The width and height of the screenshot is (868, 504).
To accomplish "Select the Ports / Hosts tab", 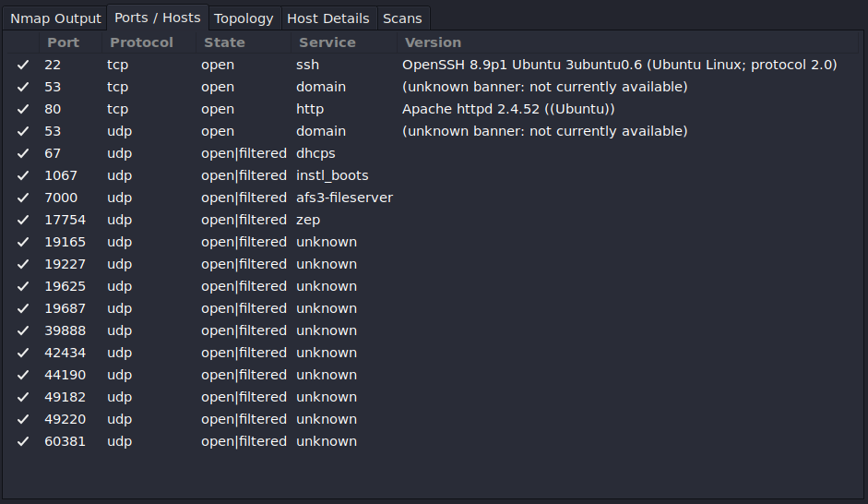I will [x=157, y=18].
